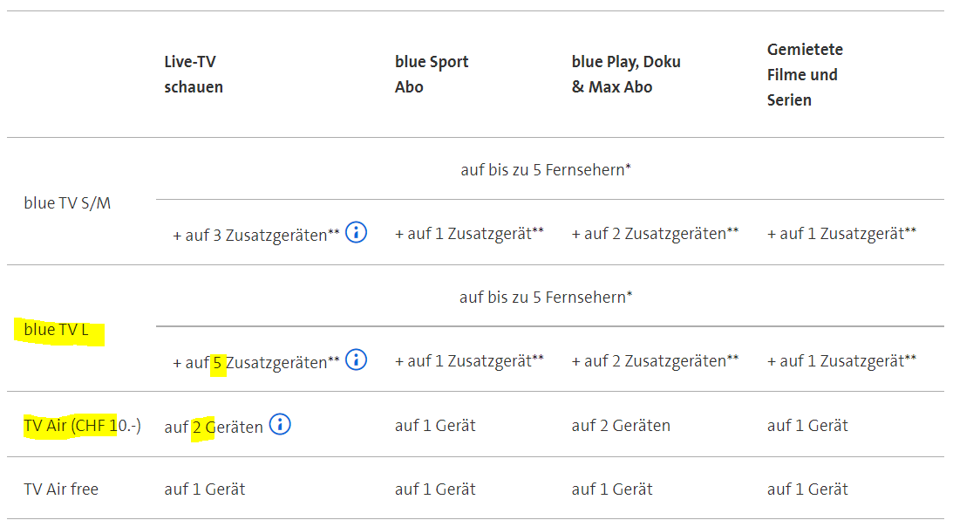Click "blue Play, Doku & Max Abo" header
980x527 pixels.
625,74
